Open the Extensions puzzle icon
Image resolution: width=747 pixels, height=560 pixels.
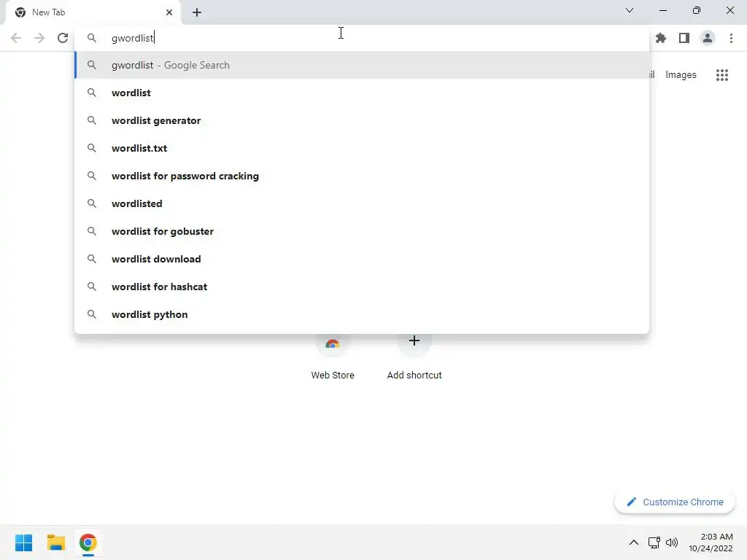(661, 38)
